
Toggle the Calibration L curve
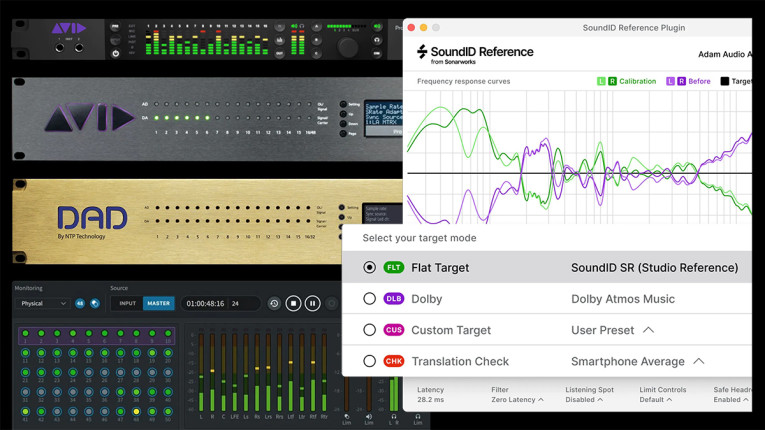(x=601, y=81)
